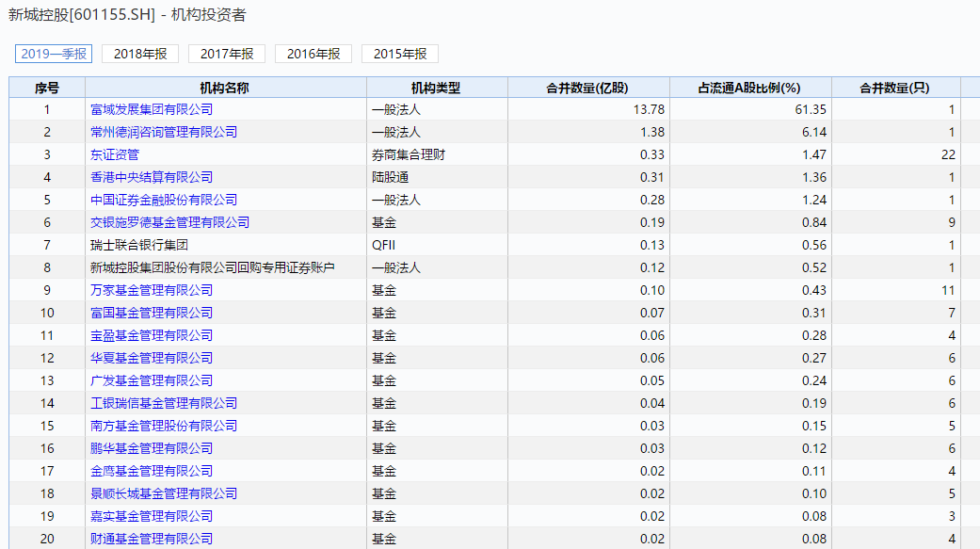
Task: Open 南方基金管理股份有限公司 link
Action: 164,426
